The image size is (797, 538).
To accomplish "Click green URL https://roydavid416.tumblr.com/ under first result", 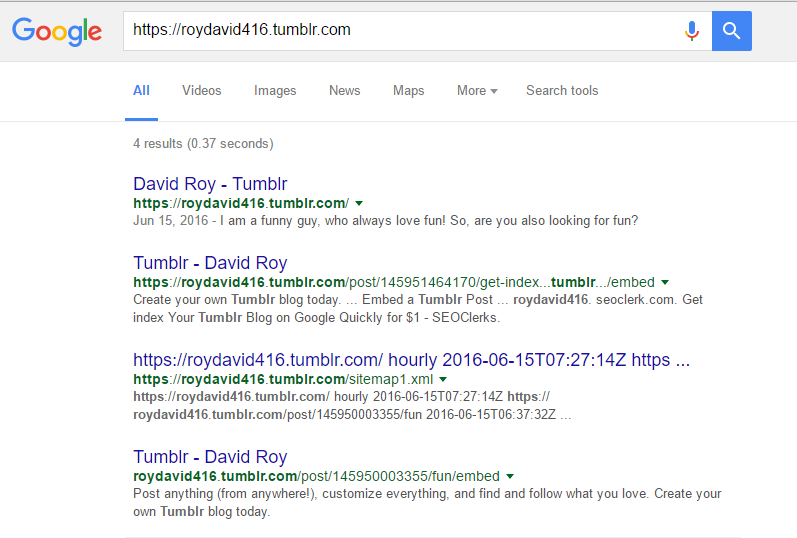I will [241, 203].
